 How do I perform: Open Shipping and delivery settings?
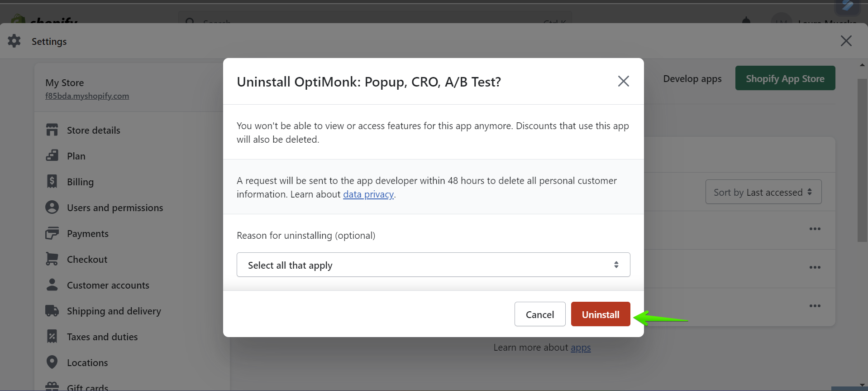click(114, 311)
